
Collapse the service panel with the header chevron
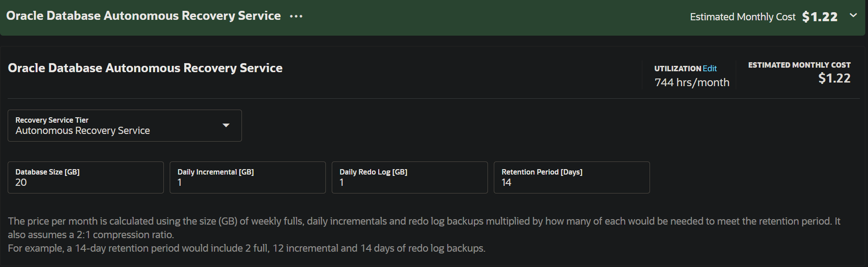(853, 15)
